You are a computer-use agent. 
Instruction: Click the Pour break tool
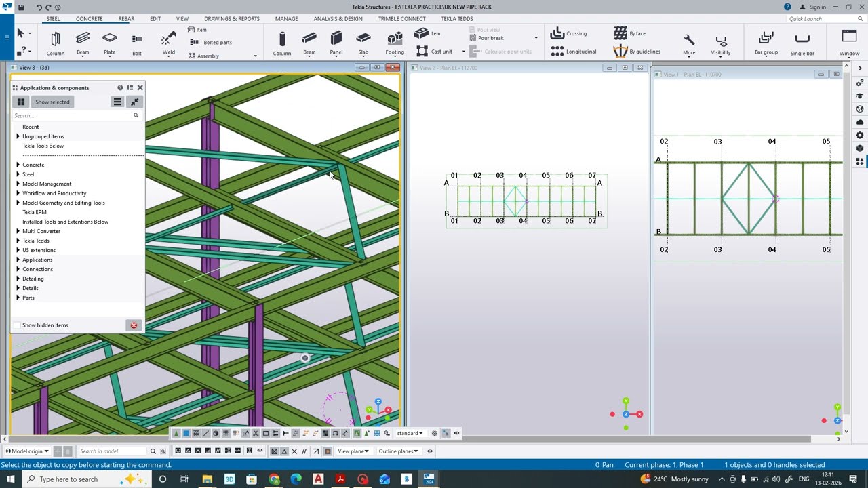click(486, 38)
